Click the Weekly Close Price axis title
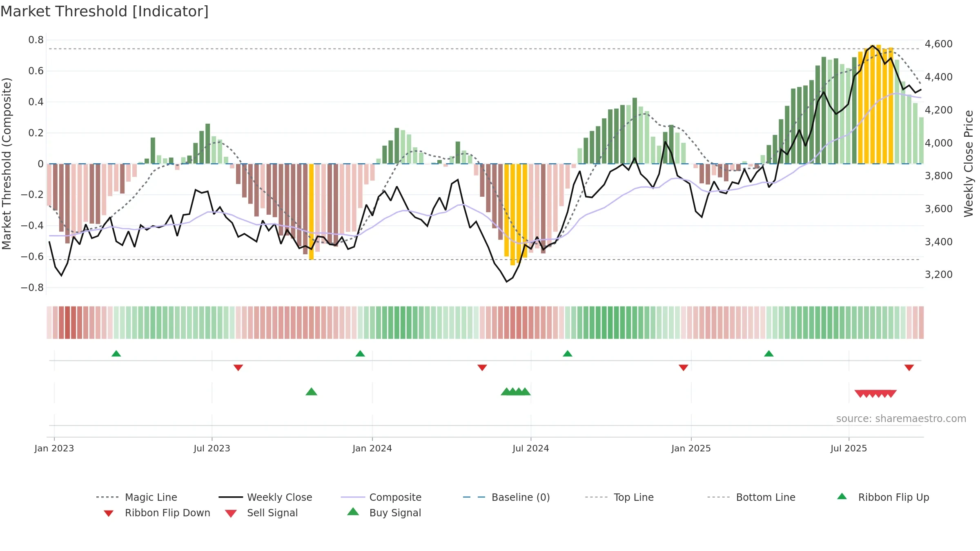This screenshot has width=980, height=551. point(969,164)
